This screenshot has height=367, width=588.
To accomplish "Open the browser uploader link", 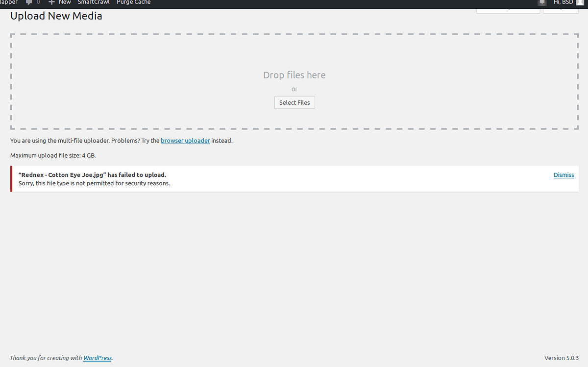I will tap(185, 141).
